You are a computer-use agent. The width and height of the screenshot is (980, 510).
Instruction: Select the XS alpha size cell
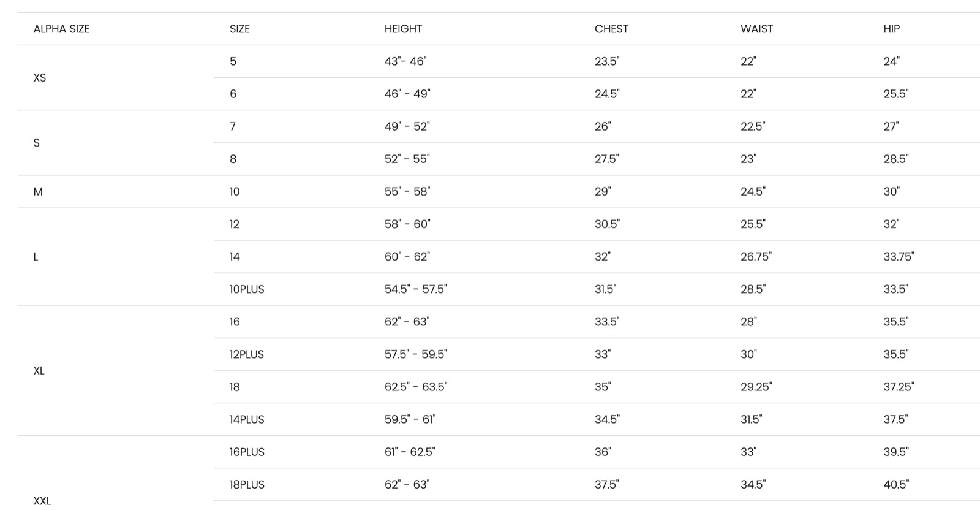point(40,78)
